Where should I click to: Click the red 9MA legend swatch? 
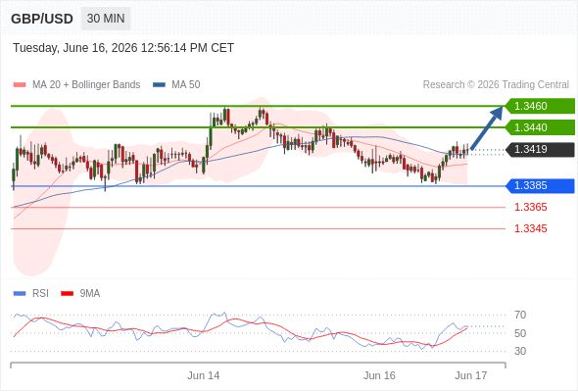[67, 294]
